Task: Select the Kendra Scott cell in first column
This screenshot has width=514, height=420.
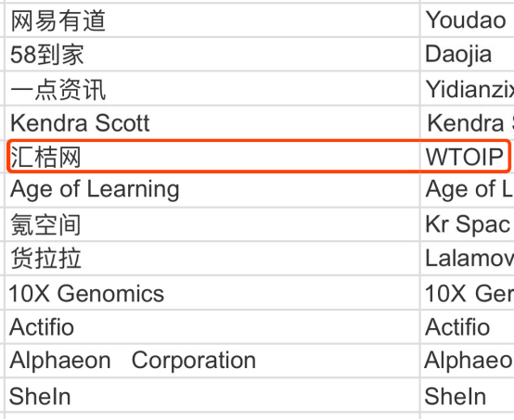Action: [212, 123]
